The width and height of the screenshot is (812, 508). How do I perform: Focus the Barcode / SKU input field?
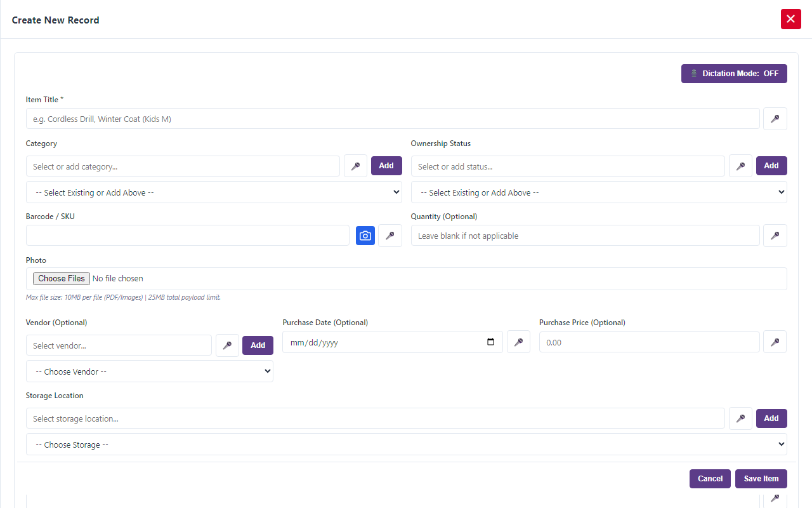(188, 236)
